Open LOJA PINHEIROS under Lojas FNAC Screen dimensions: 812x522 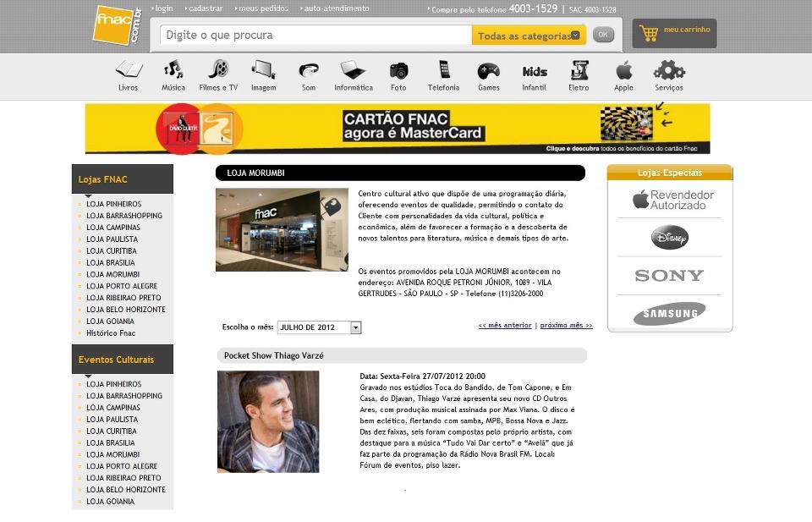(114, 204)
